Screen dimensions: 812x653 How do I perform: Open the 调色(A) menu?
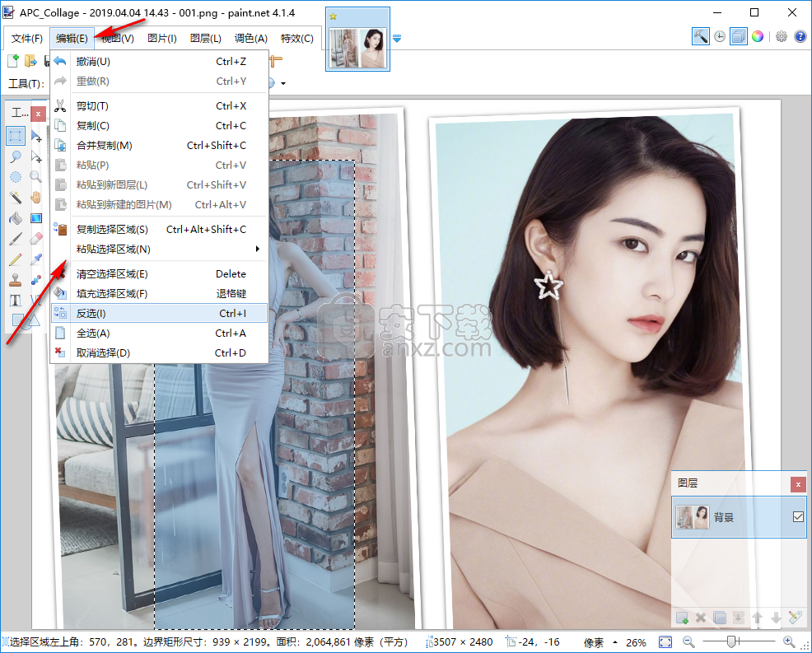point(250,39)
